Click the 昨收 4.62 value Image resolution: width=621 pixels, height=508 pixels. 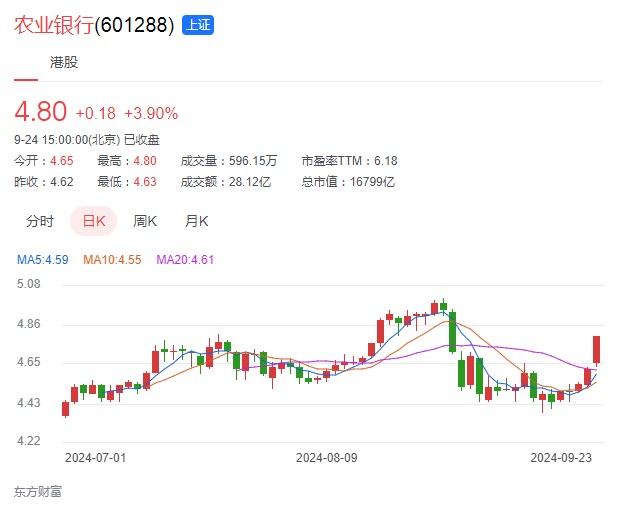click(x=61, y=182)
